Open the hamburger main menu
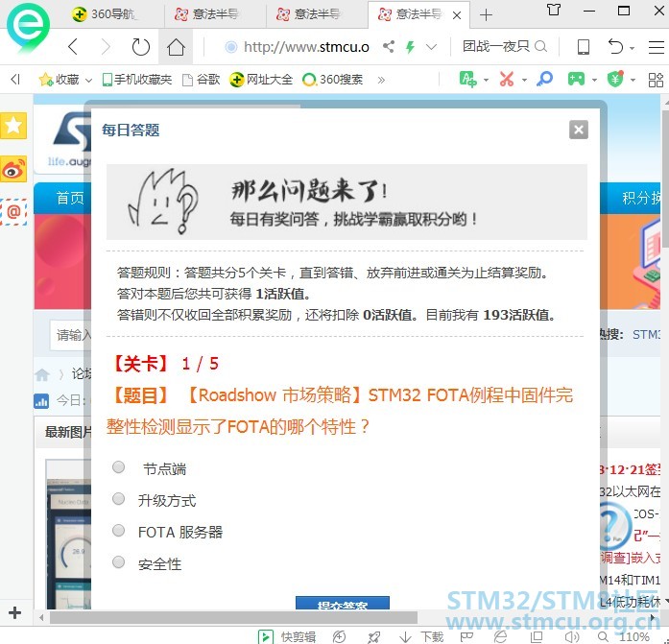The width and height of the screenshot is (669, 644). (656, 46)
